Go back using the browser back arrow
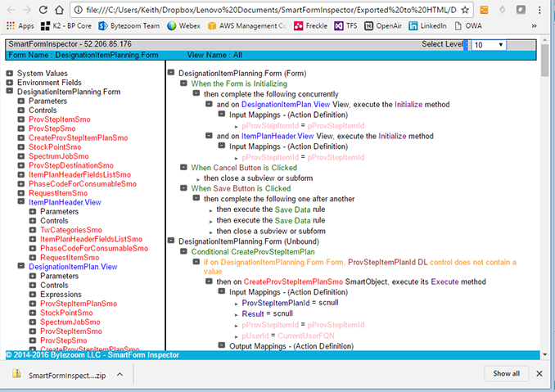 click(x=11, y=10)
